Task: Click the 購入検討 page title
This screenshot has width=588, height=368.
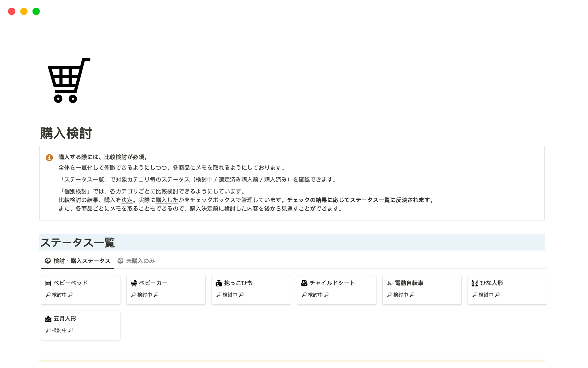Action: [x=66, y=133]
